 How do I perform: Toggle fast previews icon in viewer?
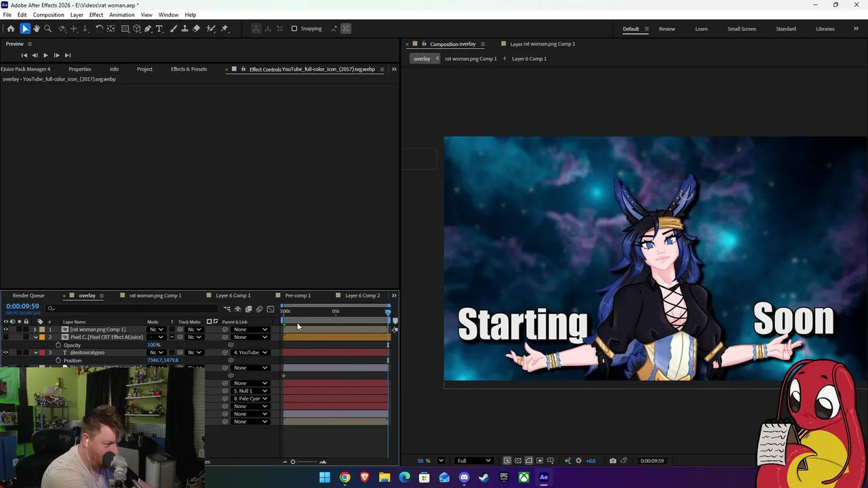507,461
